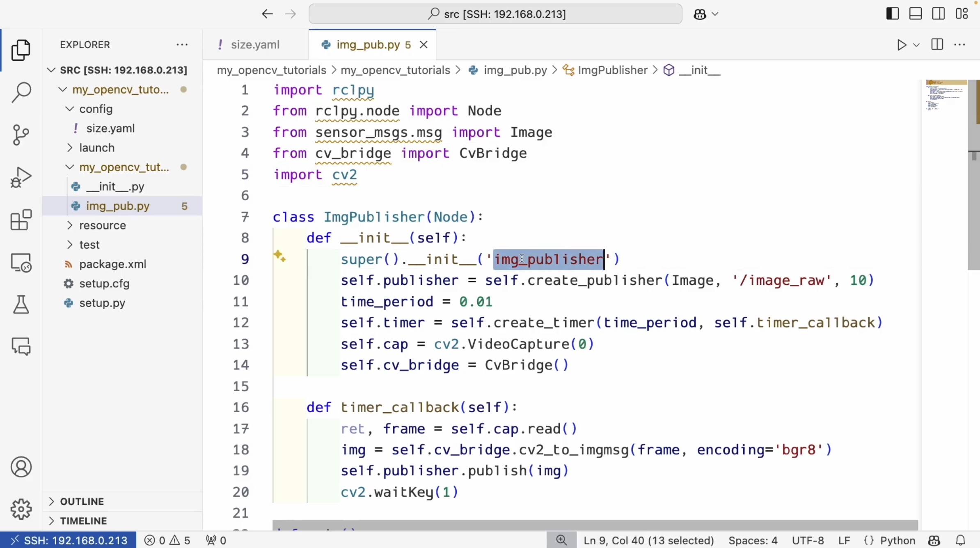Toggle the bottom panel visibility

[916, 14]
